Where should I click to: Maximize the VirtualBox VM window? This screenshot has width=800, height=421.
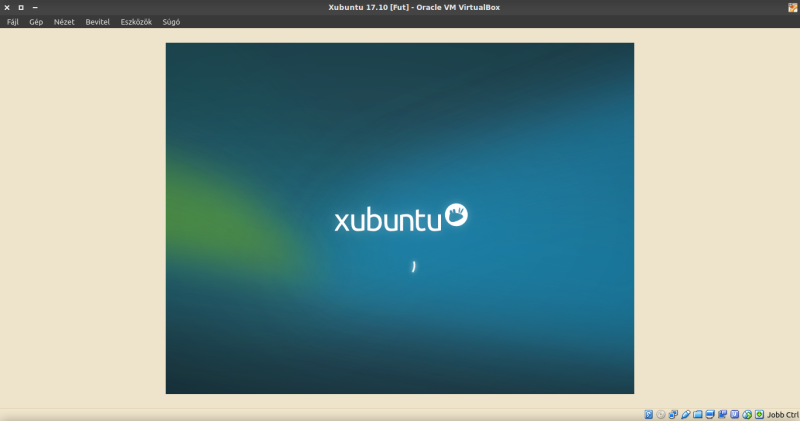(x=21, y=7)
